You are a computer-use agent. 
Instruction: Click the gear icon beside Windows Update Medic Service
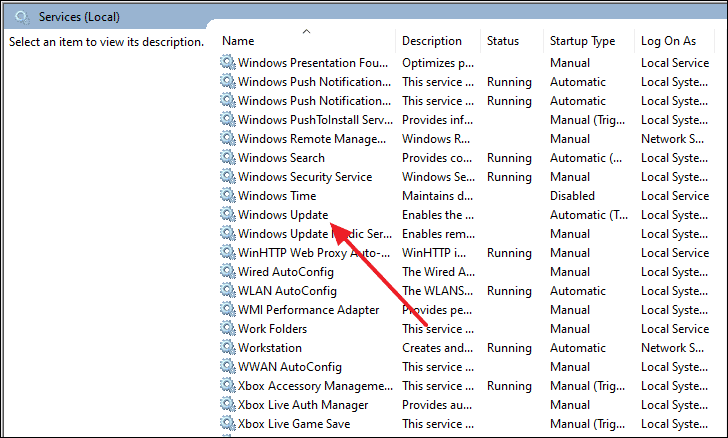click(x=228, y=233)
